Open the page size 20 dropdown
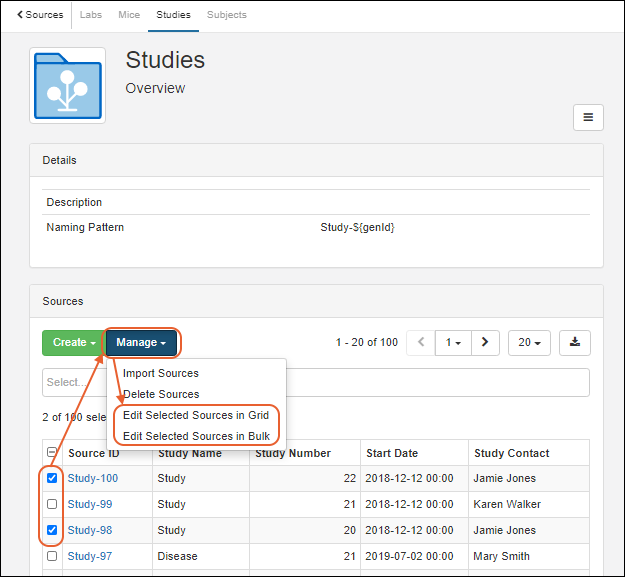The image size is (625, 577). [529, 342]
